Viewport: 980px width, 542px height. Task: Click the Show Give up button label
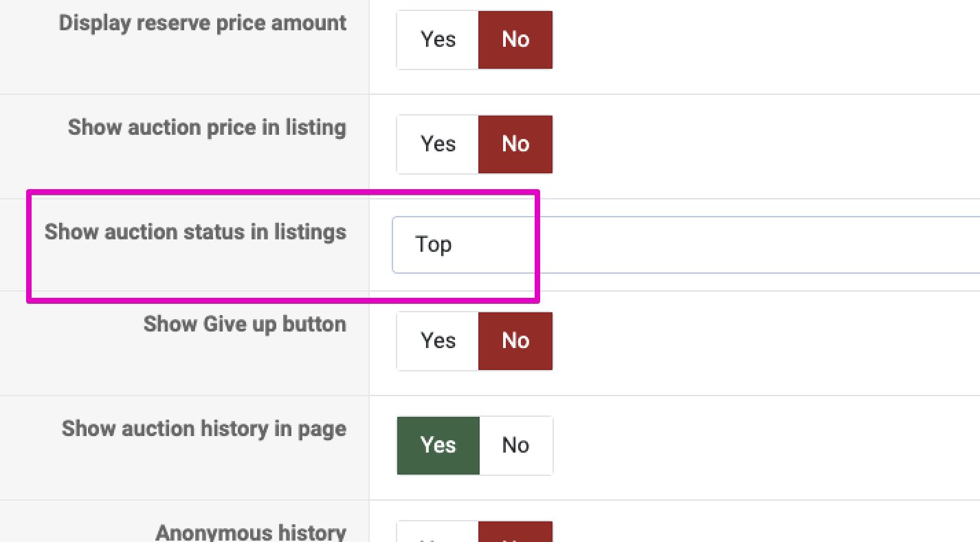[245, 324]
